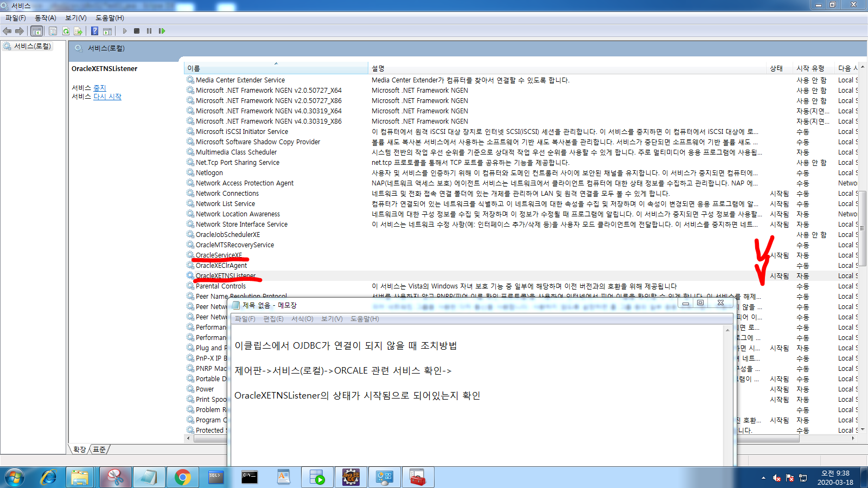Viewport: 868px width, 488px height.
Task: Open Windows Explorer from the taskbar
Action: tap(80, 478)
